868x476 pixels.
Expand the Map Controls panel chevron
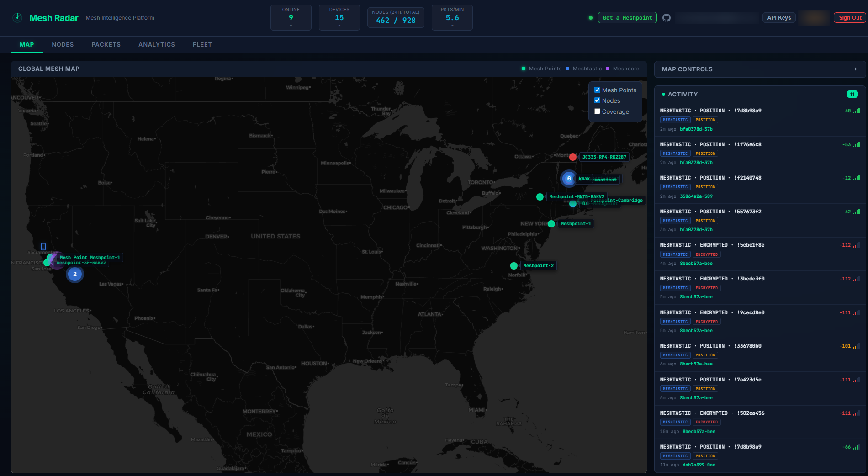coord(856,69)
